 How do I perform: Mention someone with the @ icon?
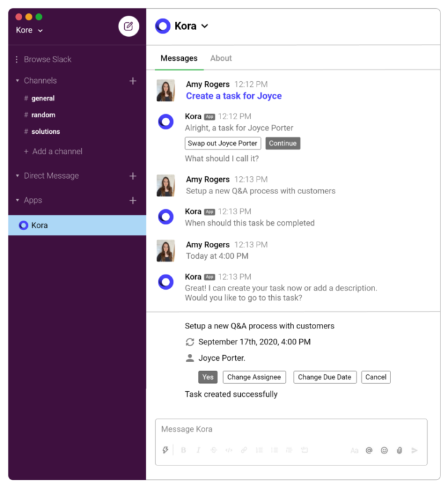[x=369, y=450]
